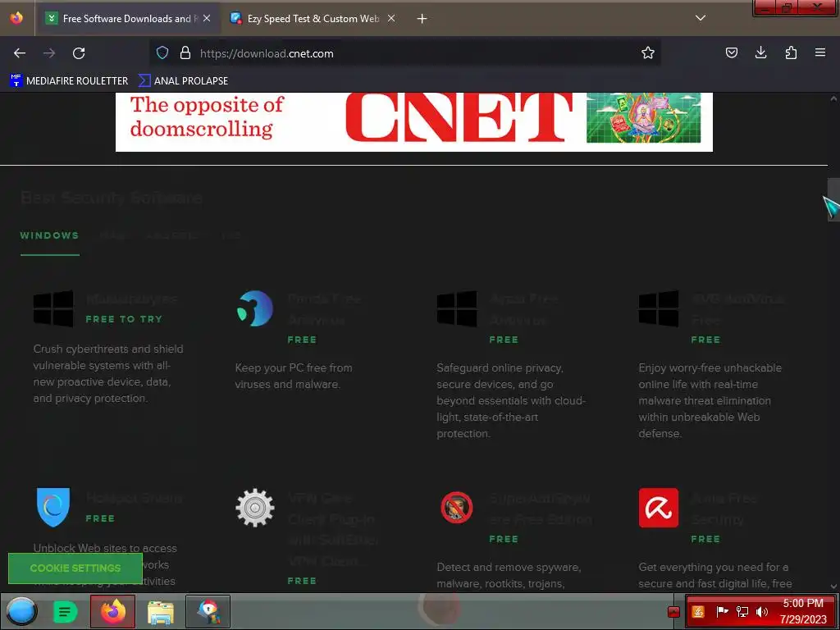Open the Firefox application hamburger menu
The width and height of the screenshot is (840, 630).
click(820, 52)
